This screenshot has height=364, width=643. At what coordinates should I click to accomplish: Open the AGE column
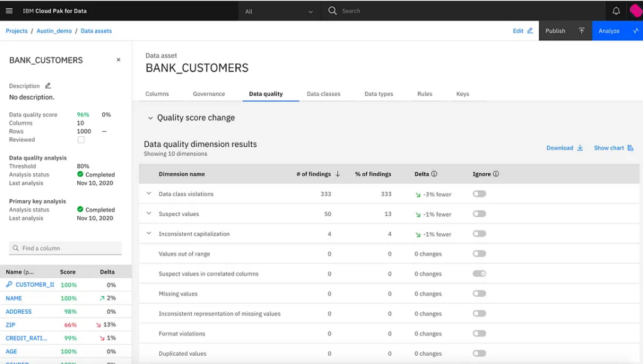point(11,351)
